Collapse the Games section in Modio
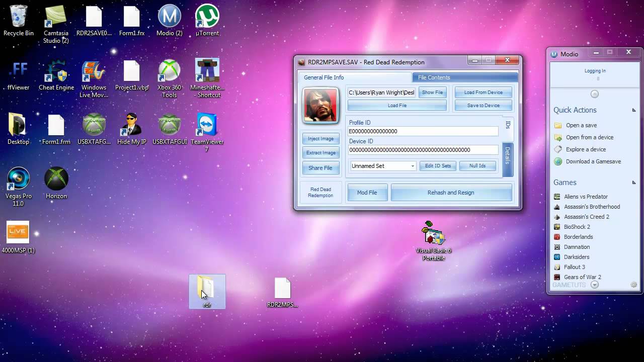644x362 pixels. coord(634,183)
